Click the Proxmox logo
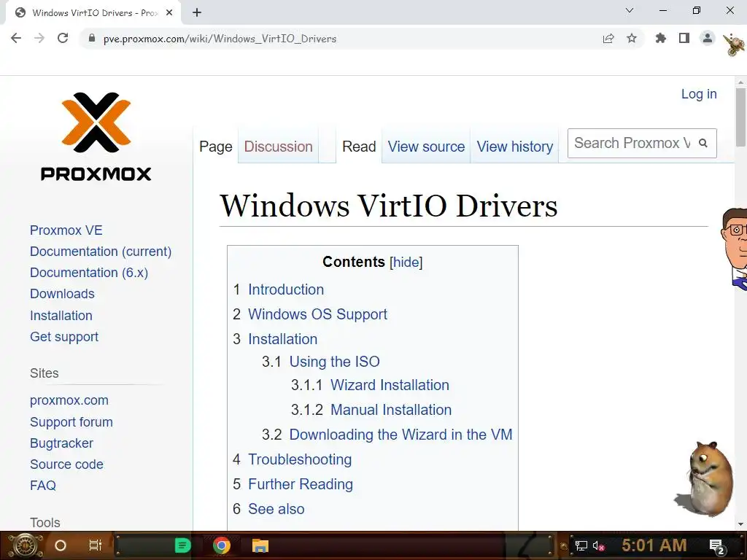This screenshot has height=560, width=747. (x=96, y=136)
